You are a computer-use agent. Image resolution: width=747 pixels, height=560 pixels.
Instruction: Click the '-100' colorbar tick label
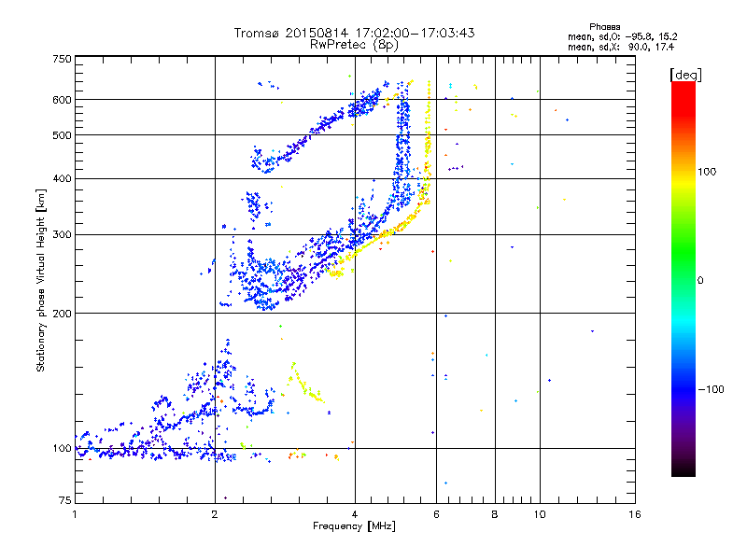711,389
